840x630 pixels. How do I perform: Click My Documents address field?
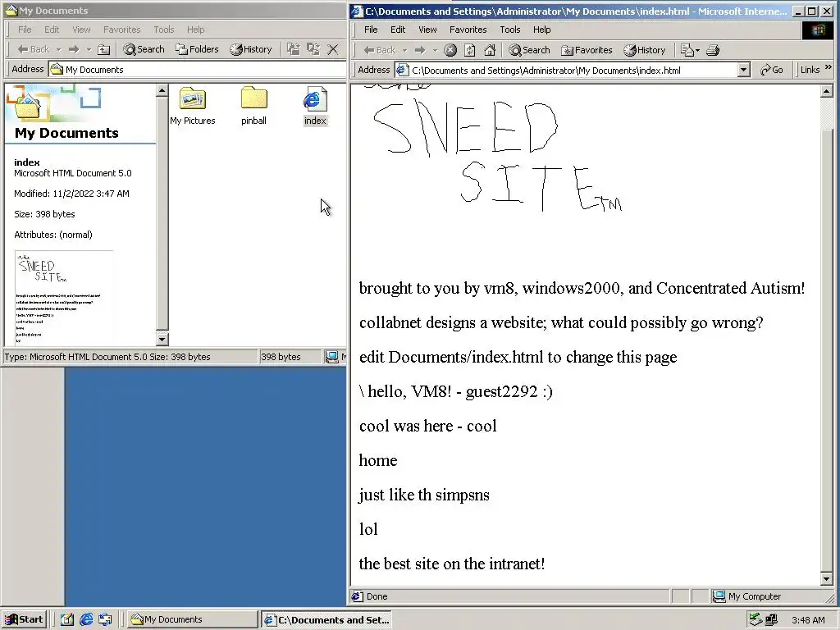(197, 70)
